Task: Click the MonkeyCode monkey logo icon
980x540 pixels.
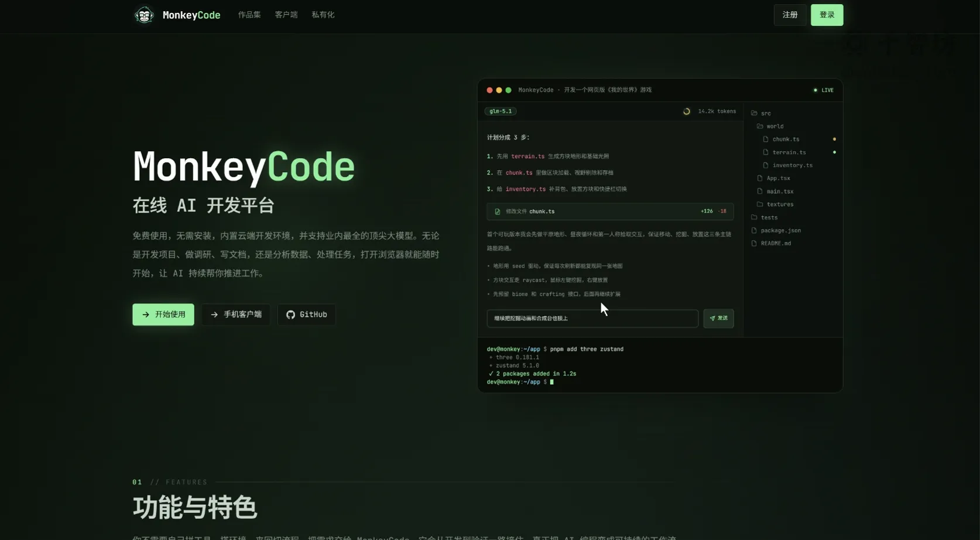Action: 144,15
